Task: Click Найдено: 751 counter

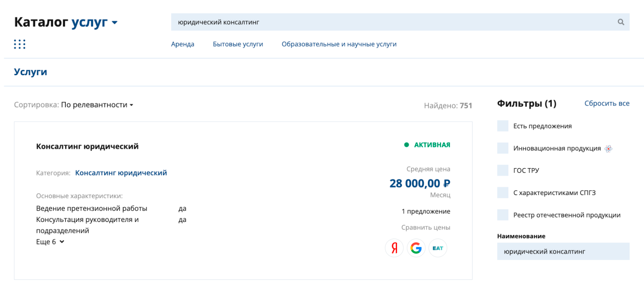Action: (448, 106)
